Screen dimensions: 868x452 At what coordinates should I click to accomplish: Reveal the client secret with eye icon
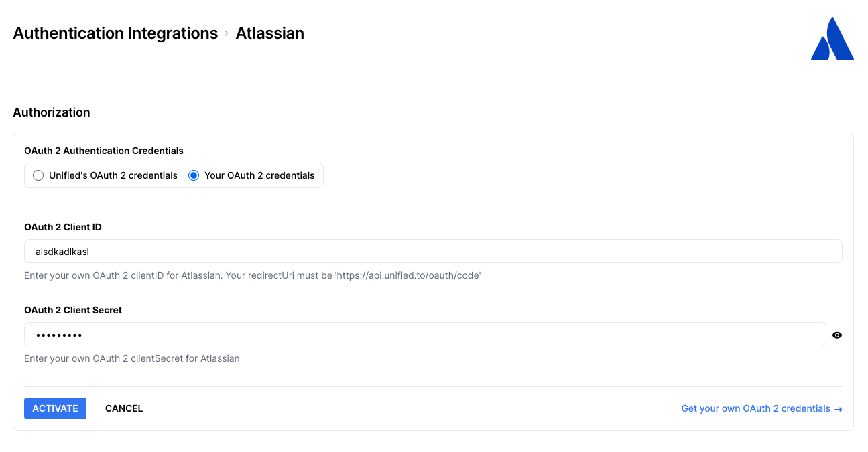tap(836, 335)
